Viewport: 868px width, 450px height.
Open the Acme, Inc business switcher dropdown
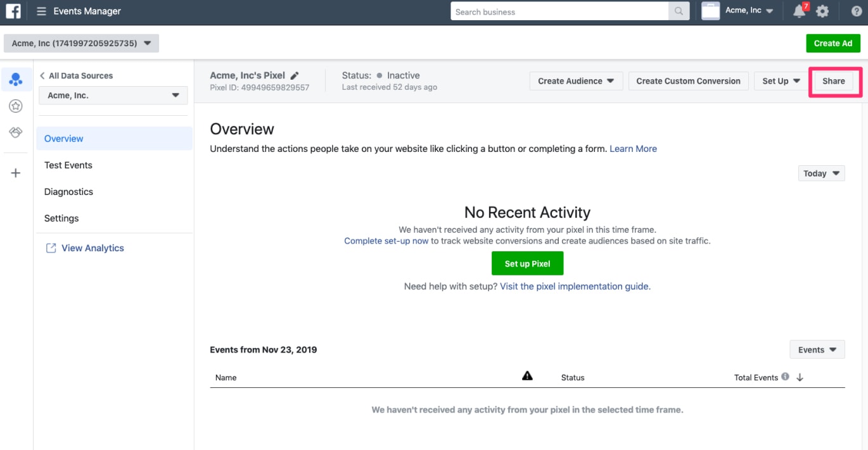[750, 11]
